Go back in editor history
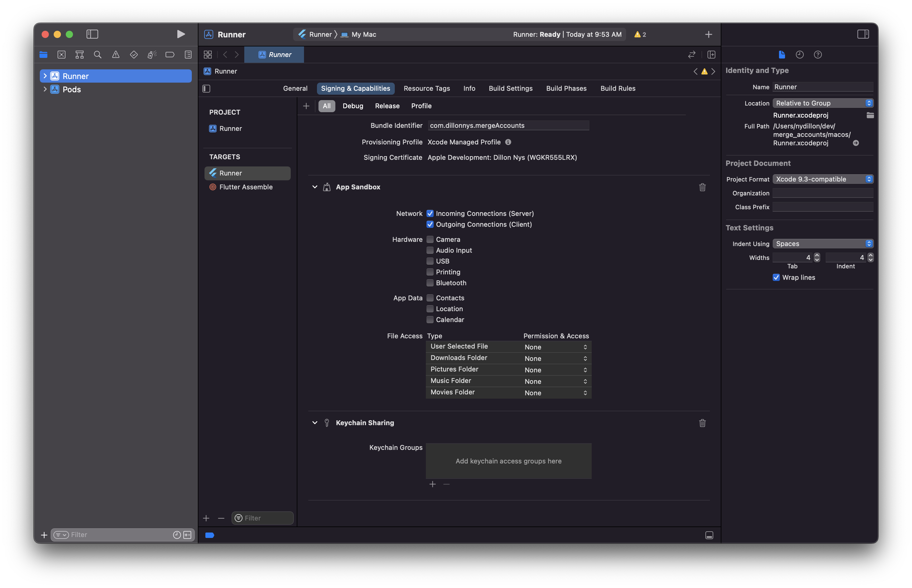Image resolution: width=912 pixels, height=588 pixels. coord(225,55)
